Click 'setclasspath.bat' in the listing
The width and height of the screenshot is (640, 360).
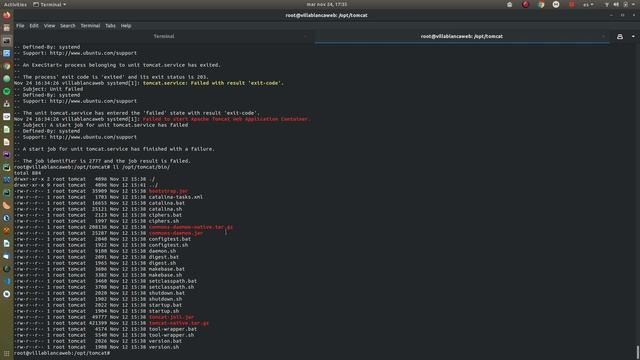pos(173,281)
